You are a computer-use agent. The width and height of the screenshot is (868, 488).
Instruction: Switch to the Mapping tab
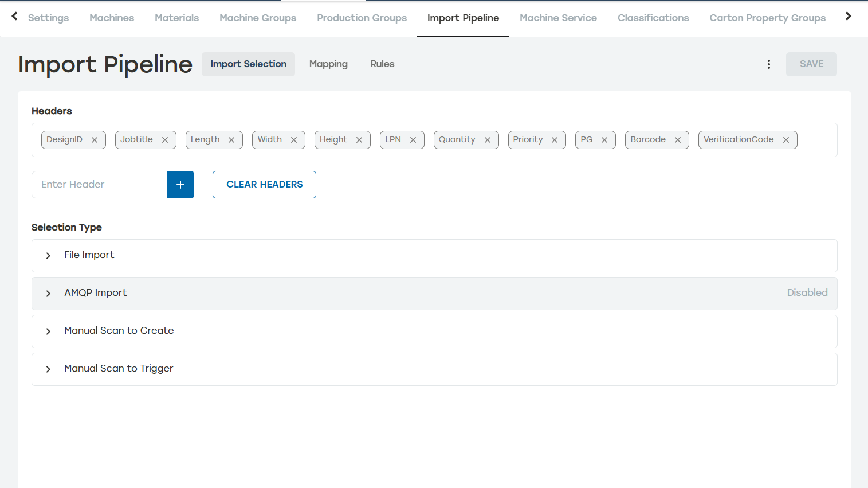[x=328, y=64]
